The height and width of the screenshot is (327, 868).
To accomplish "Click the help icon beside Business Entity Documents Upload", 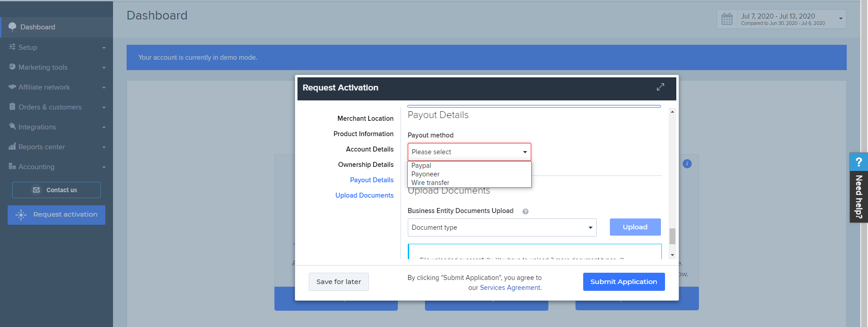I will pyautogui.click(x=525, y=211).
